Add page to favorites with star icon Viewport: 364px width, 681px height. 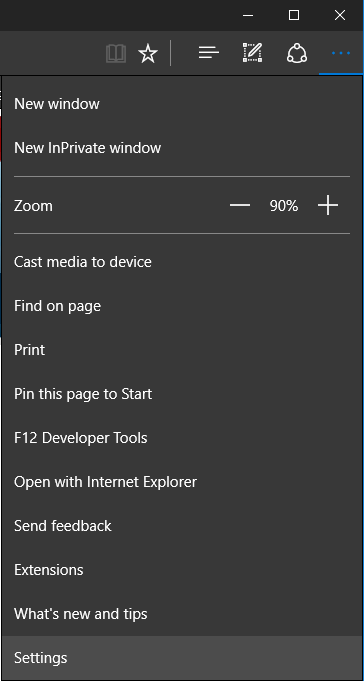click(x=148, y=53)
